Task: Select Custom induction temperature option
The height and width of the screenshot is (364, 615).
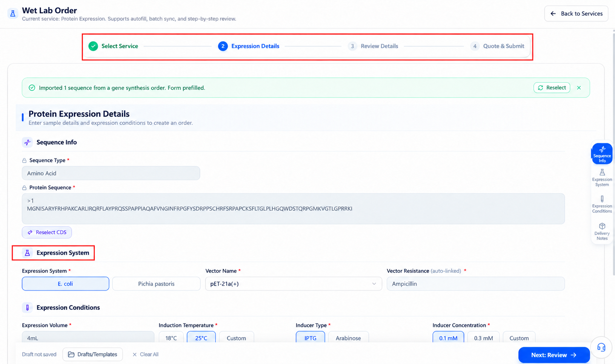Action: coord(236,338)
